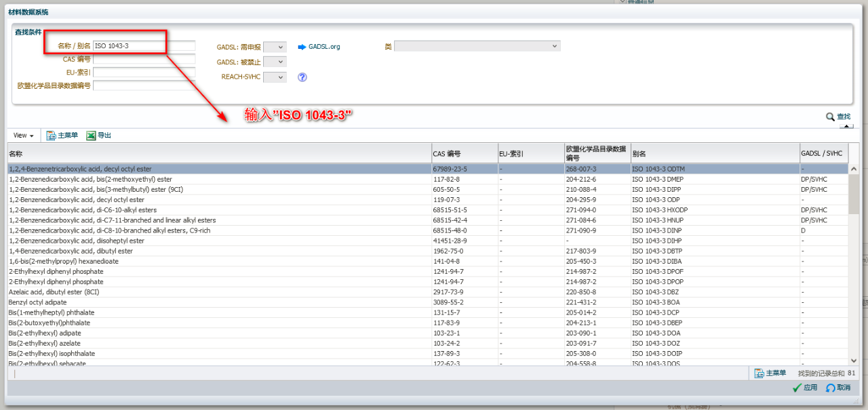868x410 pixels.
Task: Collapse the search panel with the small arrow
Action: coord(846,125)
